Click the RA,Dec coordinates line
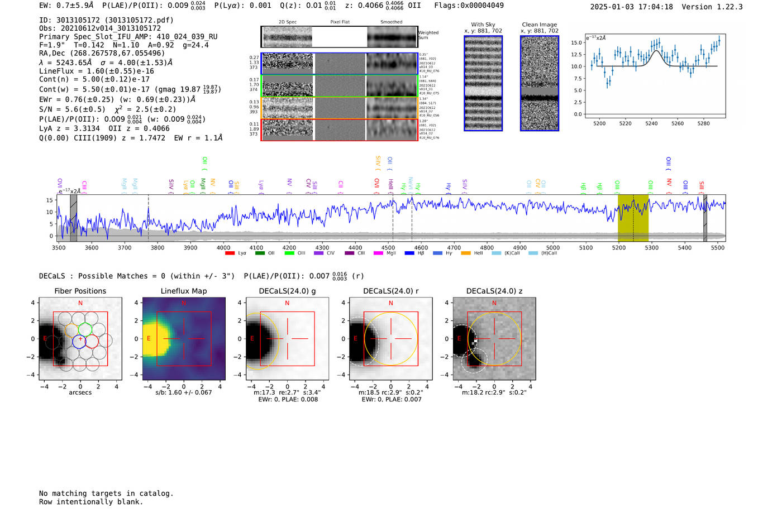Screen dimensions: 782x532 coord(102,53)
